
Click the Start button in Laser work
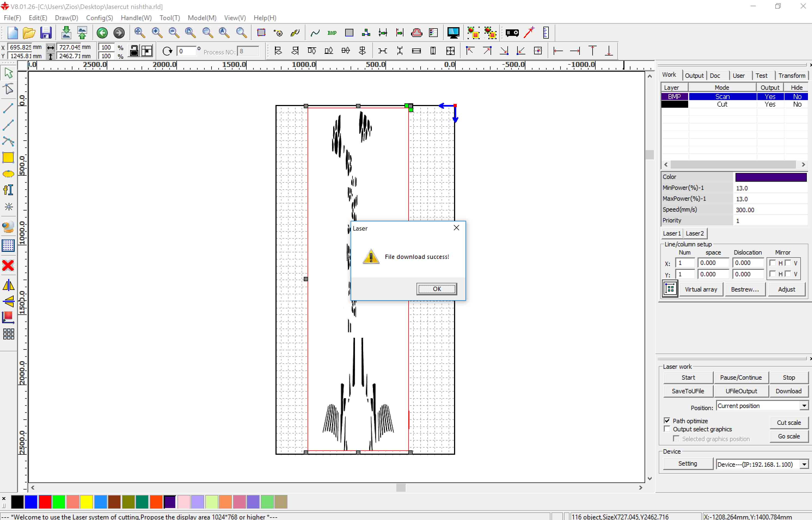click(688, 378)
